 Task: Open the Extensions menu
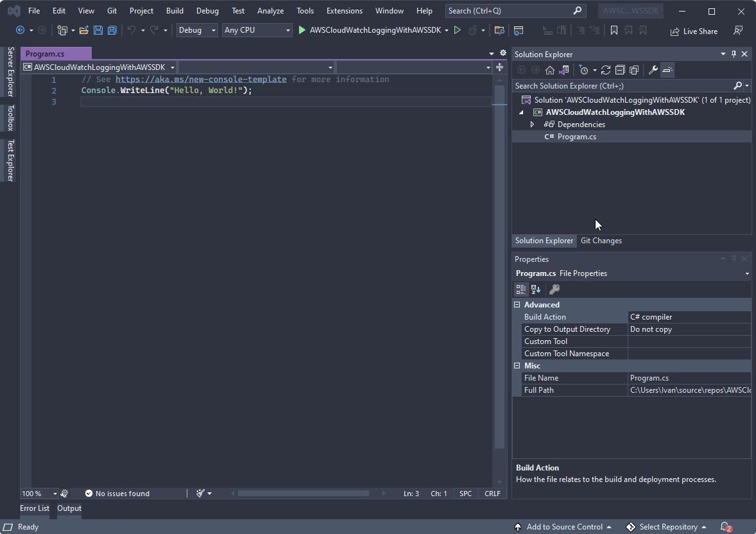(x=344, y=11)
